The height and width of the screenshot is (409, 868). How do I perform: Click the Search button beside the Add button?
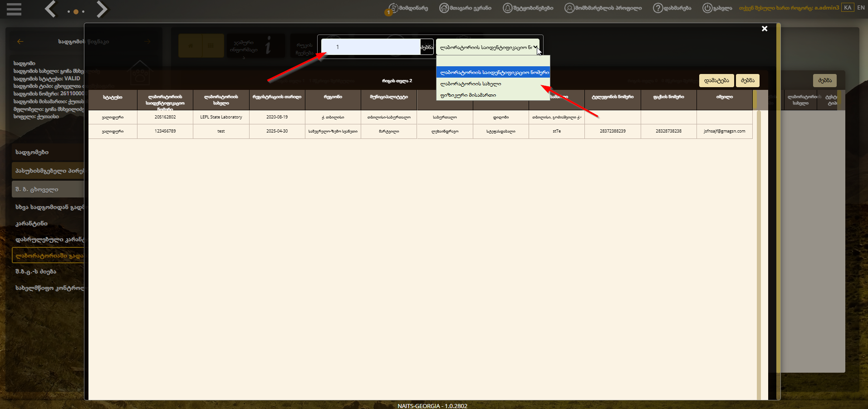(x=748, y=80)
